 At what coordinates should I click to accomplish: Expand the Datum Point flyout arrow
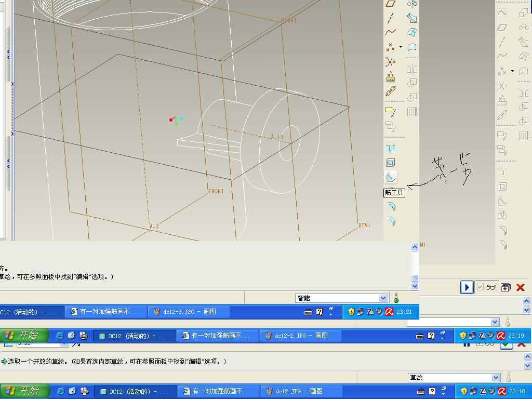(x=401, y=47)
